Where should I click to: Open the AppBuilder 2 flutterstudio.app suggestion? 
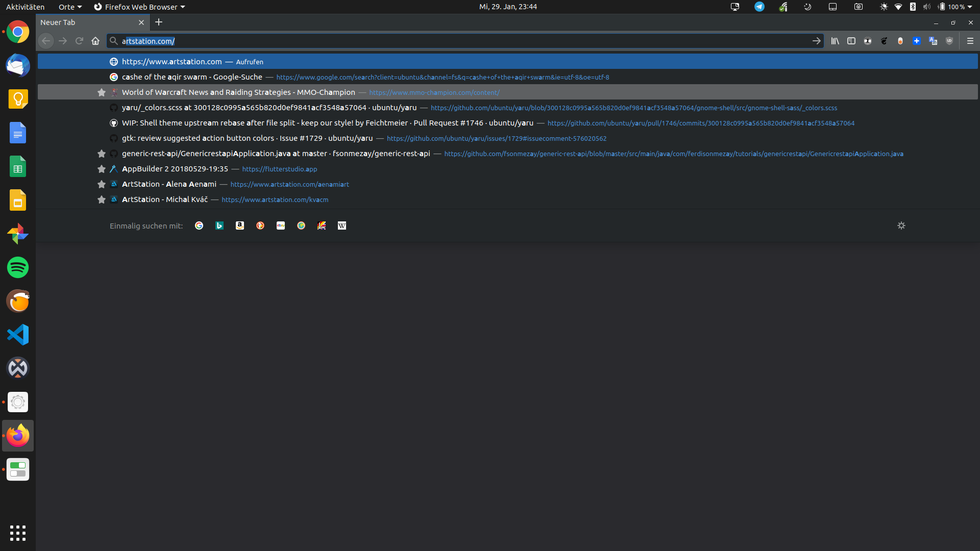[175, 169]
